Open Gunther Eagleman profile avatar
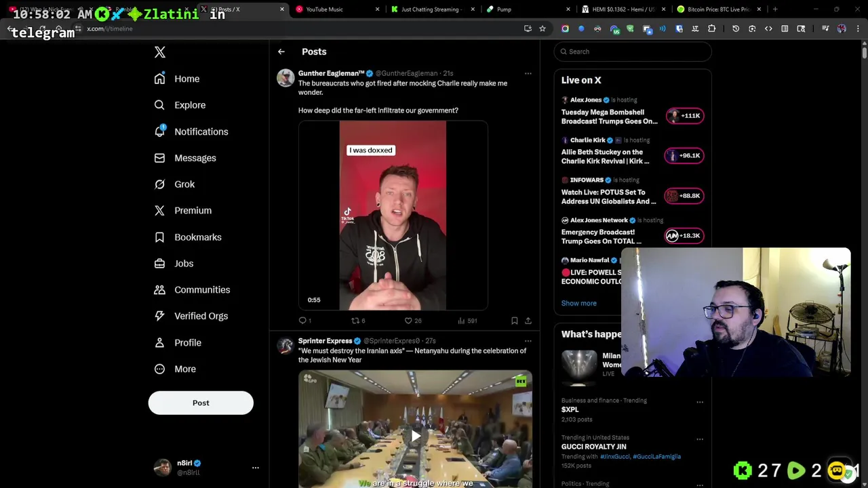 [x=285, y=77]
